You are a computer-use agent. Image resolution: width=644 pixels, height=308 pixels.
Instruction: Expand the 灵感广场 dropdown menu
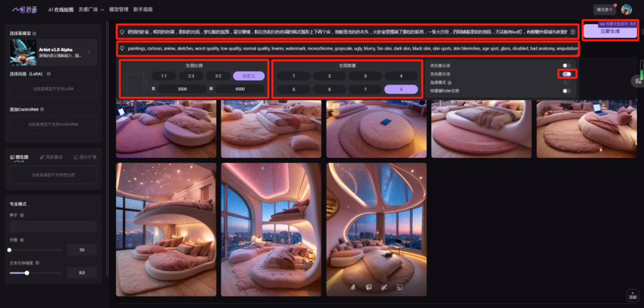pos(91,10)
